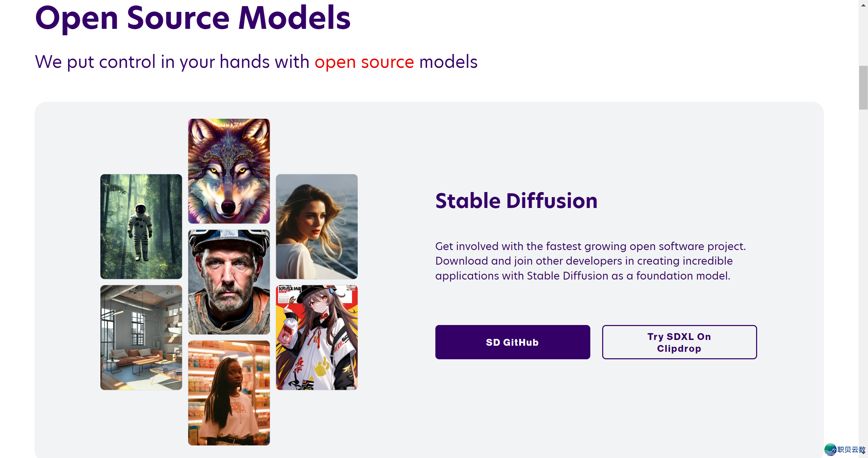Click the vertical scrollbar thumb

tap(863, 88)
